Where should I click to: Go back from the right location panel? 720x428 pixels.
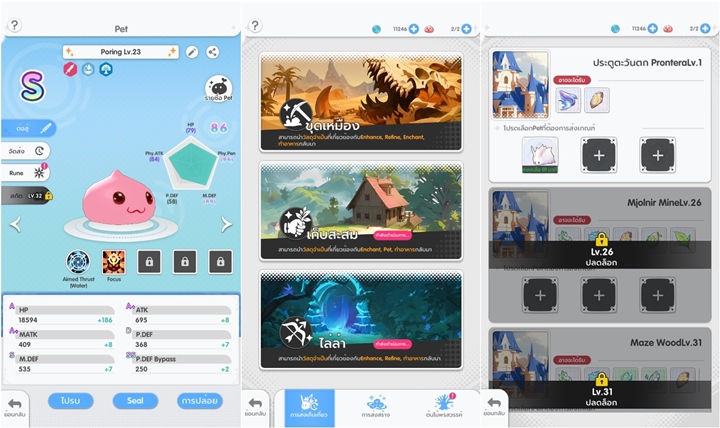coord(494,406)
